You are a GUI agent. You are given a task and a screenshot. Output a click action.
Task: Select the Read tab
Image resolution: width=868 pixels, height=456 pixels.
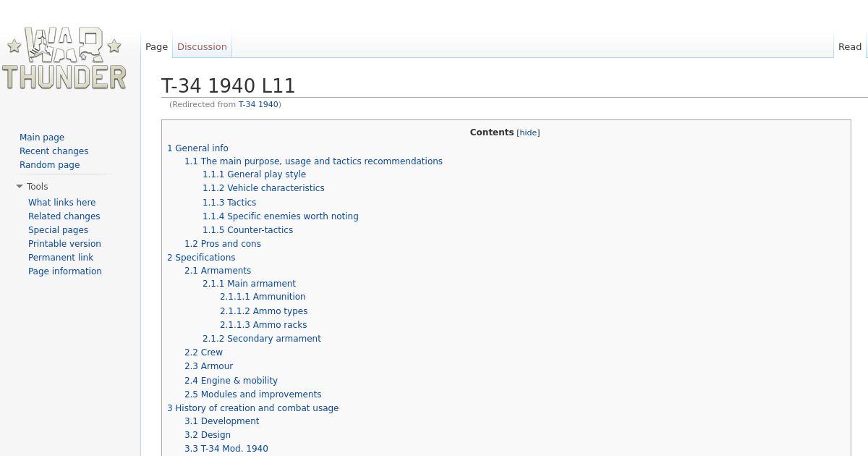click(850, 46)
